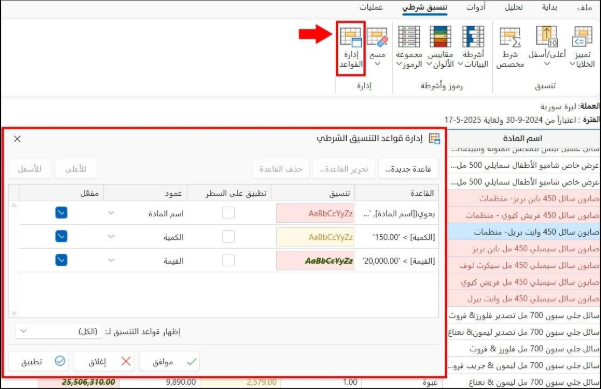Open column dropdown for اسم المادة rule
Viewport: 601px width, 389px height.
point(111,213)
